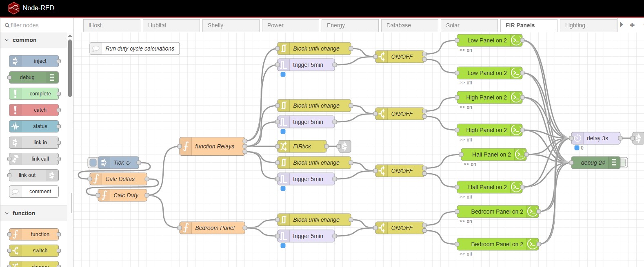Click the top ON/OFF switch node icon
Image resolution: width=644 pixels, height=267 pixels.
(381, 57)
